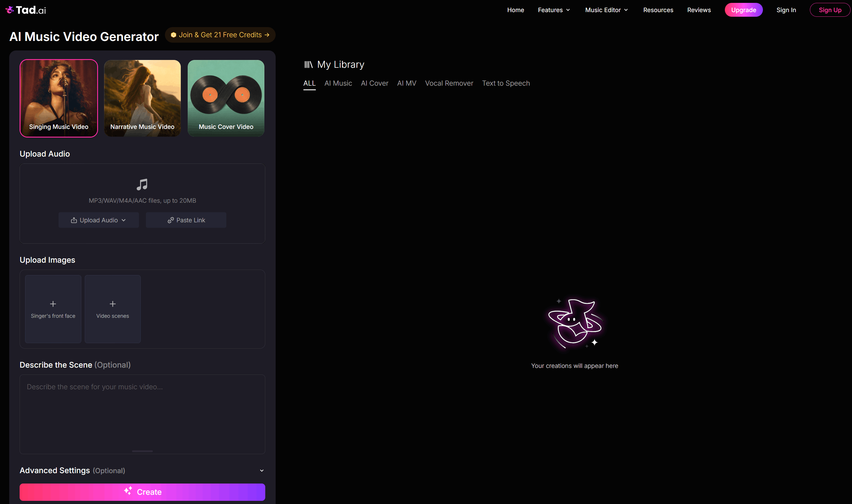Click the link icon on Paste Link
Image resolution: width=852 pixels, height=504 pixels.
point(170,220)
